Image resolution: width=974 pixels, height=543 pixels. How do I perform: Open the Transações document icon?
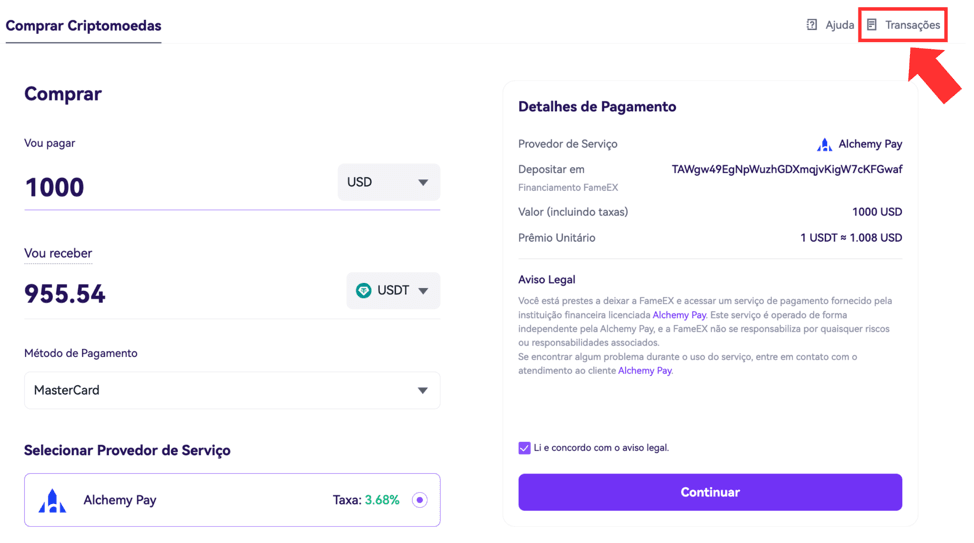pyautogui.click(x=872, y=25)
